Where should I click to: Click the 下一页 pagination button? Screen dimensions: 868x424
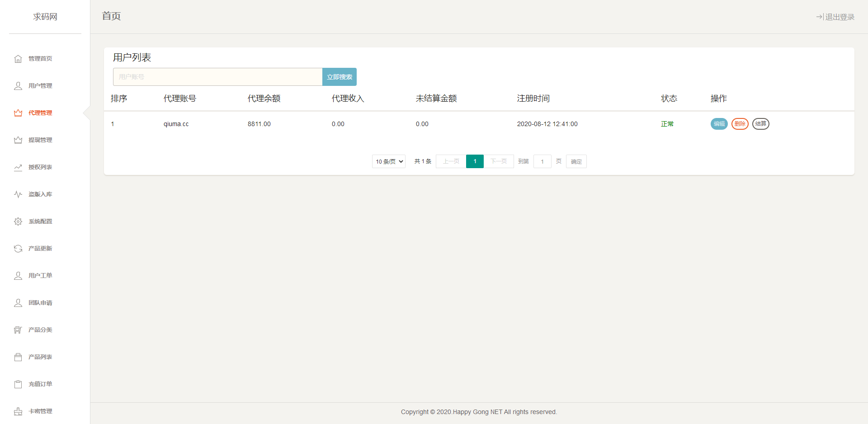click(x=499, y=161)
